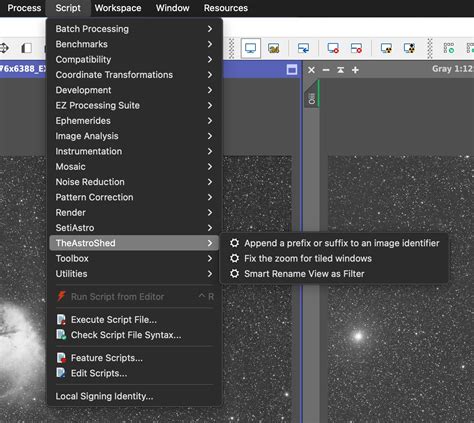
Task: Click the landscape image icon in the toolbar
Action: [x=274, y=49]
